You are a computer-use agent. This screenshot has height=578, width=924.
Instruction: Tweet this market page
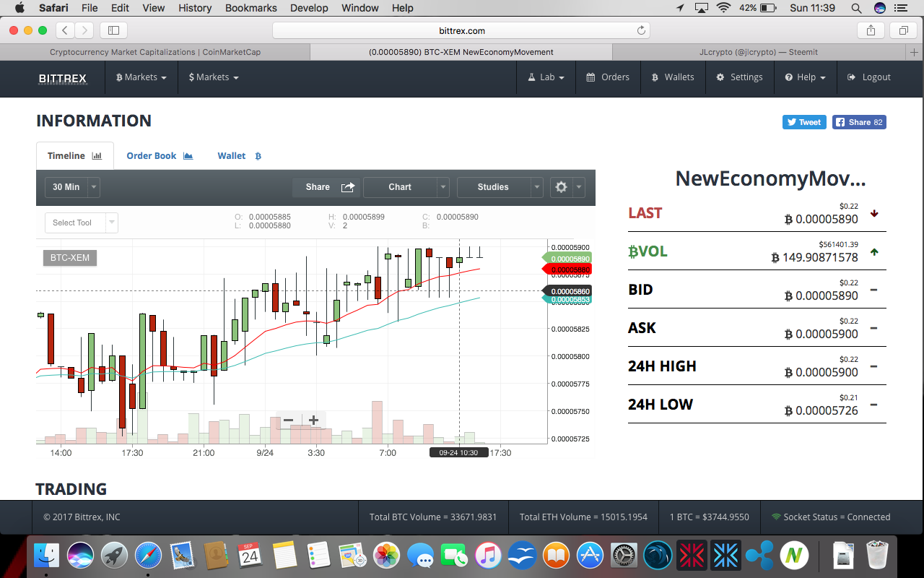[804, 122]
